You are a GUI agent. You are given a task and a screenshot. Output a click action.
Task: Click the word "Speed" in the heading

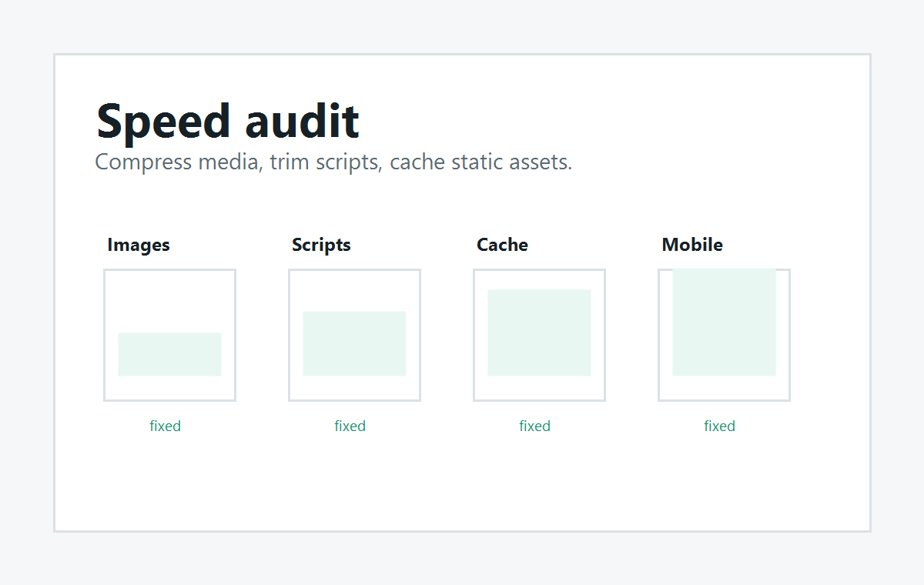click(164, 122)
